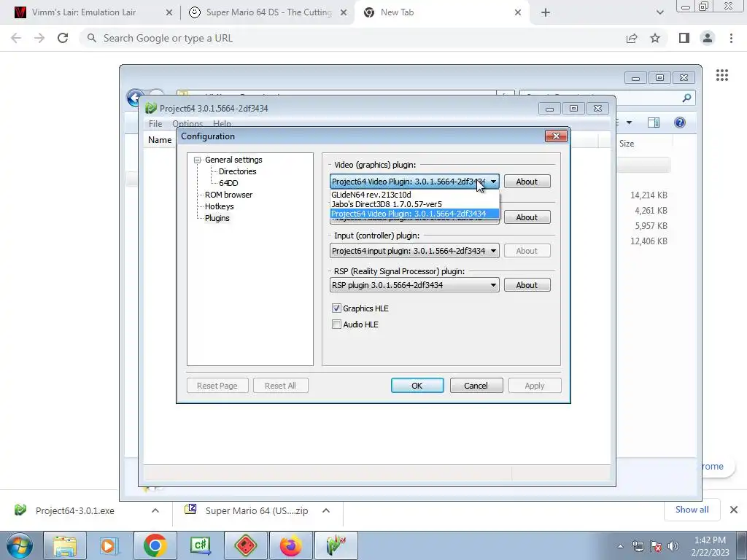Image resolution: width=747 pixels, height=560 pixels.
Task: Click Chrome forward navigation arrow
Action: tap(39, 38)
